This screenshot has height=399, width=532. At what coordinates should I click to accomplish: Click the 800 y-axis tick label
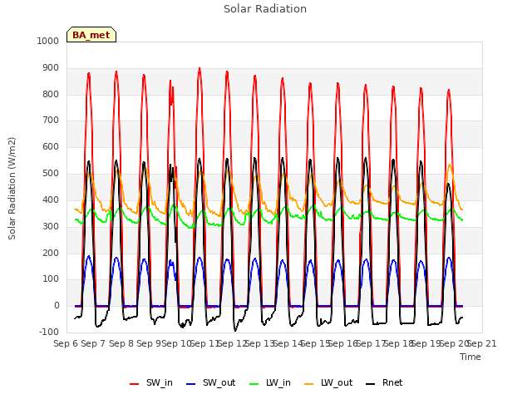(x=51, y=94)
